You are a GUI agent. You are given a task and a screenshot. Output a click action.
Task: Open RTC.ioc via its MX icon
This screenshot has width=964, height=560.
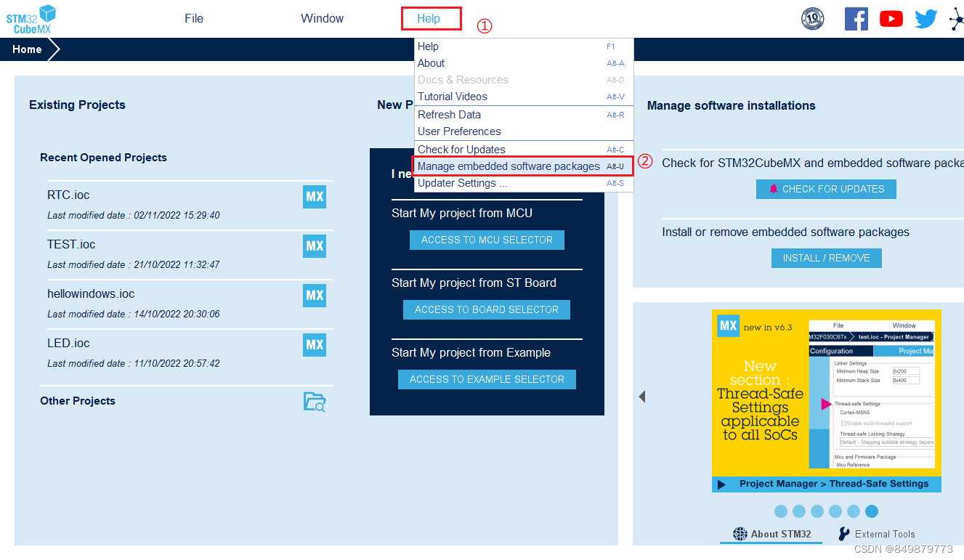pyautogui.click(x=315, y=197)
